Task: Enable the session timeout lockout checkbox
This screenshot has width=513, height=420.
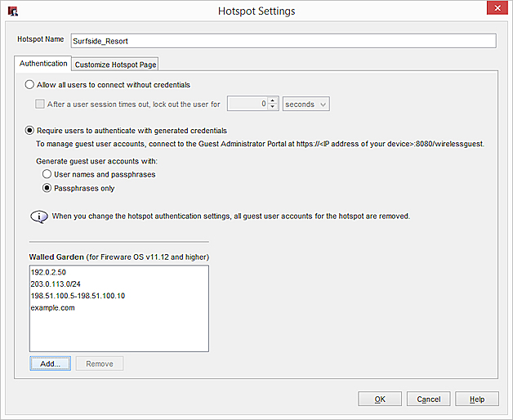Action: (40, 104)
